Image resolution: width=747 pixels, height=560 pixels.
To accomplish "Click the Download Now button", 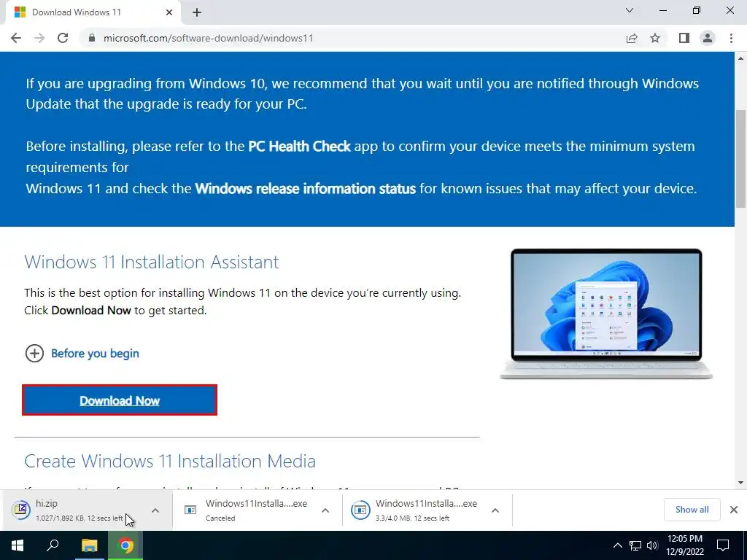I will tap(120, 400).
